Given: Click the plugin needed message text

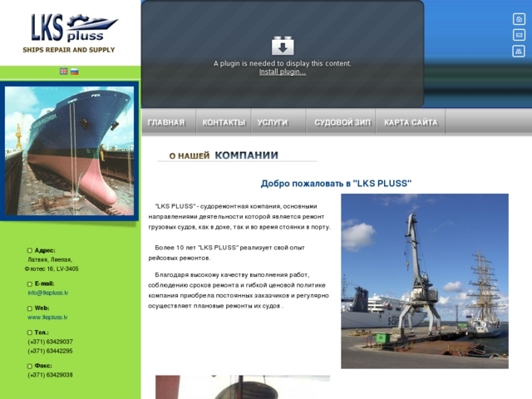Looking at the screenshot, I should [283, 63].
